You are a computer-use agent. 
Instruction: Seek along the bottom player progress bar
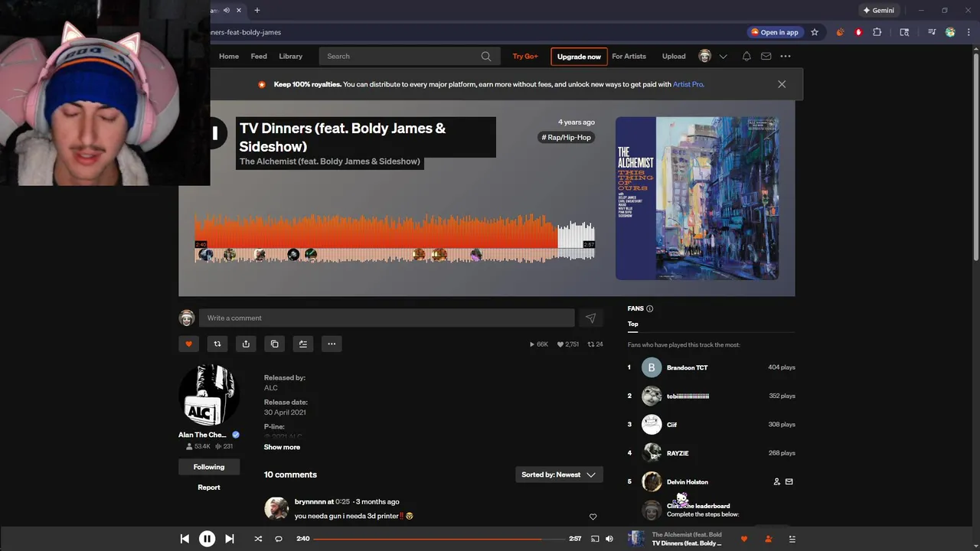tap(439, 539)
